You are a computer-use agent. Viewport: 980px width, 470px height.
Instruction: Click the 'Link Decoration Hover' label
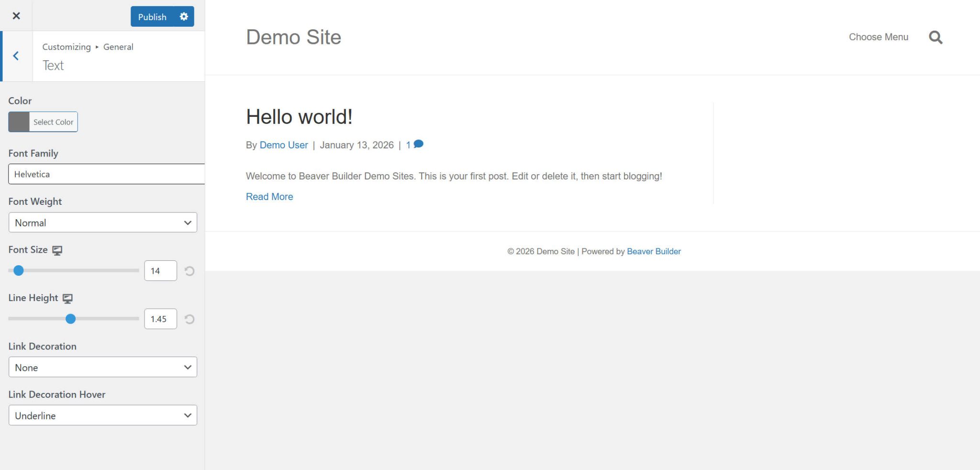(x=57, y=394)
